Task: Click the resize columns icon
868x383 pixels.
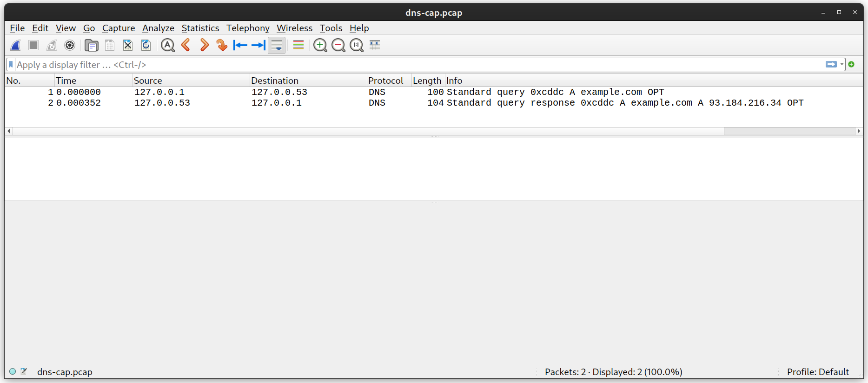Action: tap(375, 45)
